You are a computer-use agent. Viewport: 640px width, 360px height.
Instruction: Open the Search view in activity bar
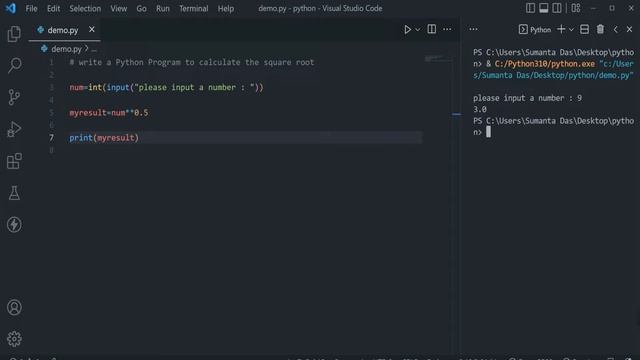tap(14, 65)
